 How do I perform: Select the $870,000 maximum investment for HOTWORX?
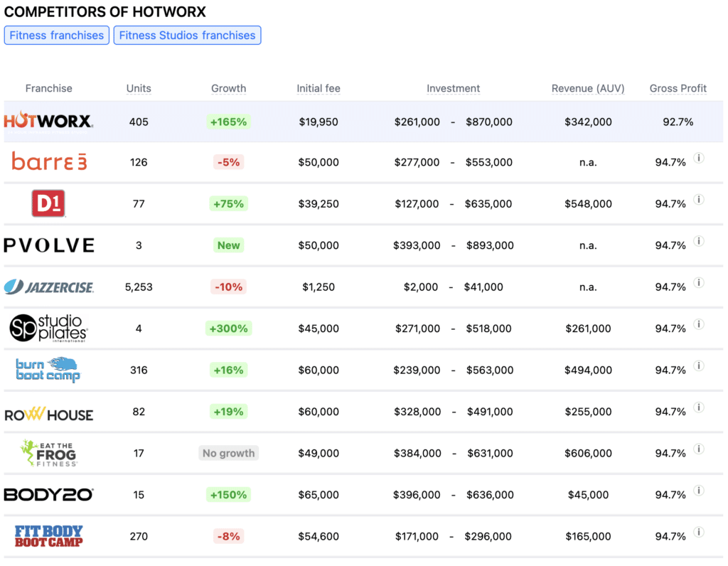[489, 122]
